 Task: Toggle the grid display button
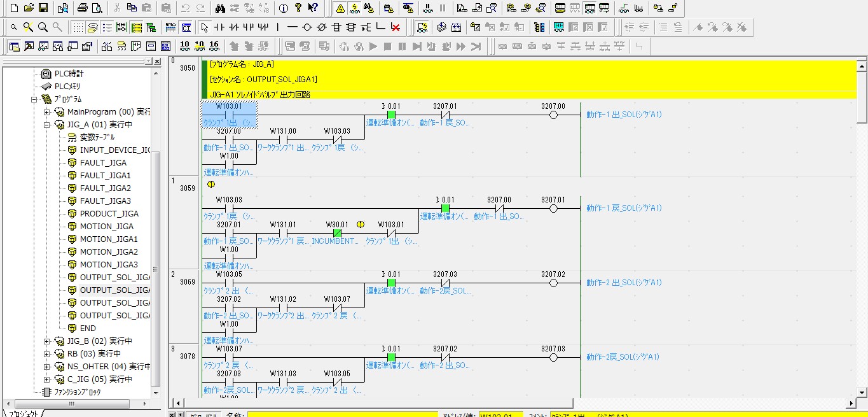tap(78, 27)
